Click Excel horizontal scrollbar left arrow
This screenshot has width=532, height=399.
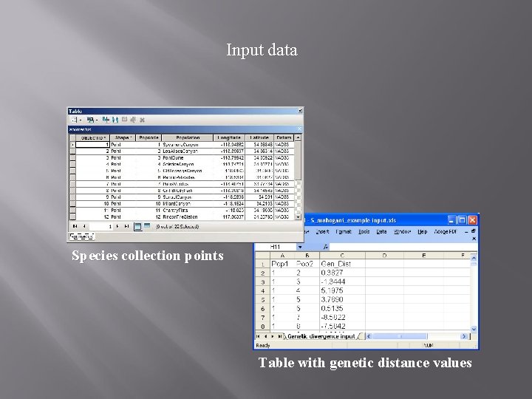tap(369, 336)
